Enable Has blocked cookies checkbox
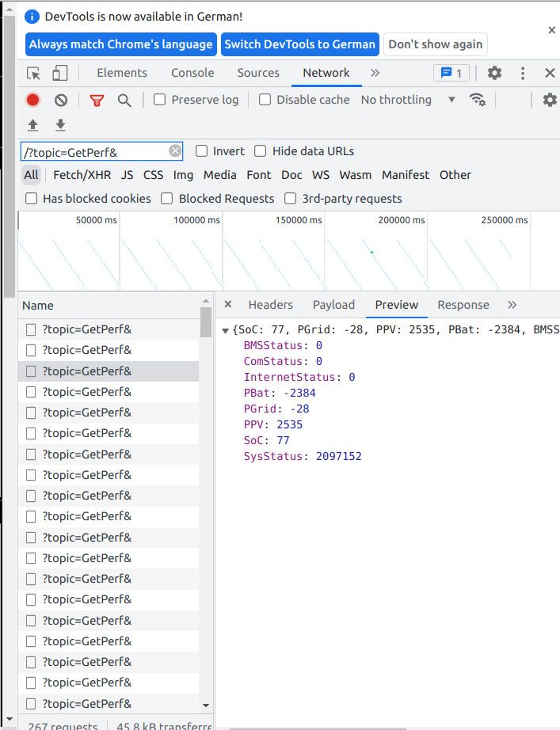The image size is (560, 730). (x=31, y=199)
